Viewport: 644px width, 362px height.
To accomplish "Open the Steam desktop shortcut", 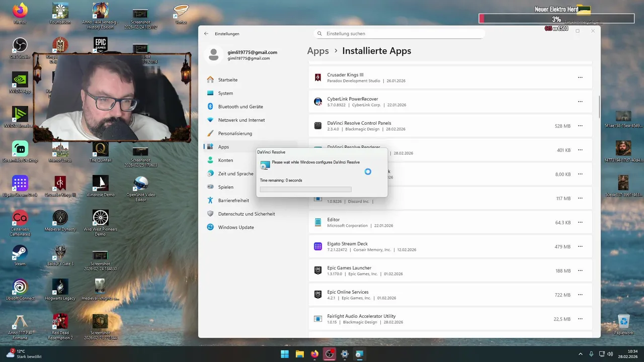I will (20, 254).
